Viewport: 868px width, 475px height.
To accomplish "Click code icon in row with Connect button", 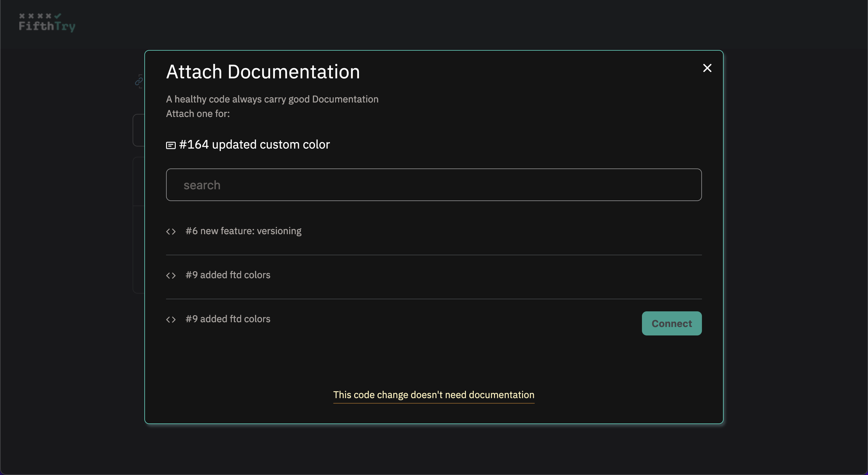I will (x=171, y=319).
